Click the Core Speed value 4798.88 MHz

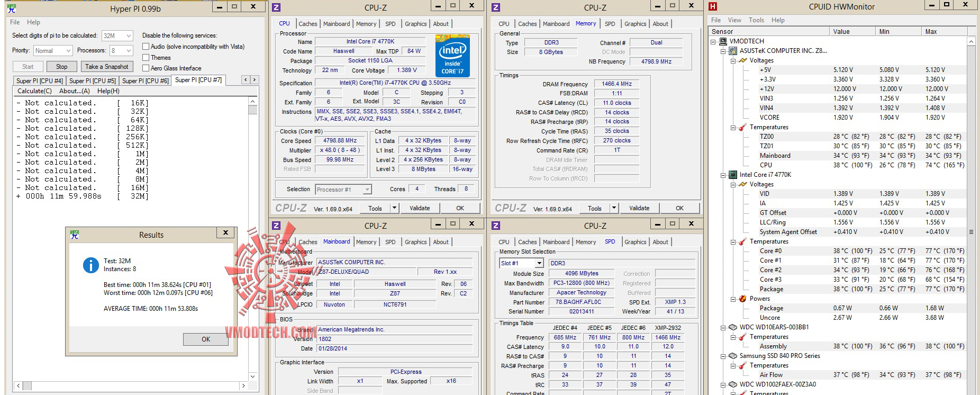340,141
